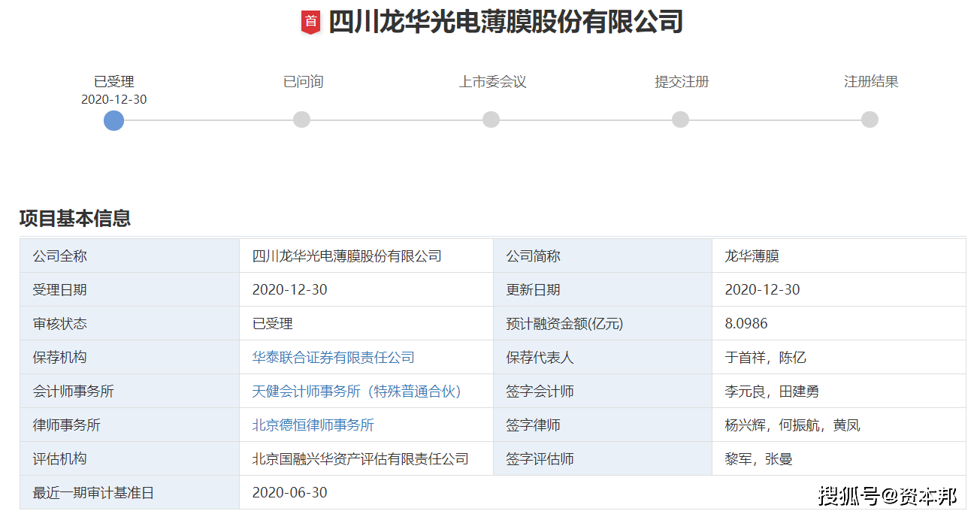Click the 提交注册 stage label
Image resolution: width=980 pixels, height=517 pixels.
(682, 82)
